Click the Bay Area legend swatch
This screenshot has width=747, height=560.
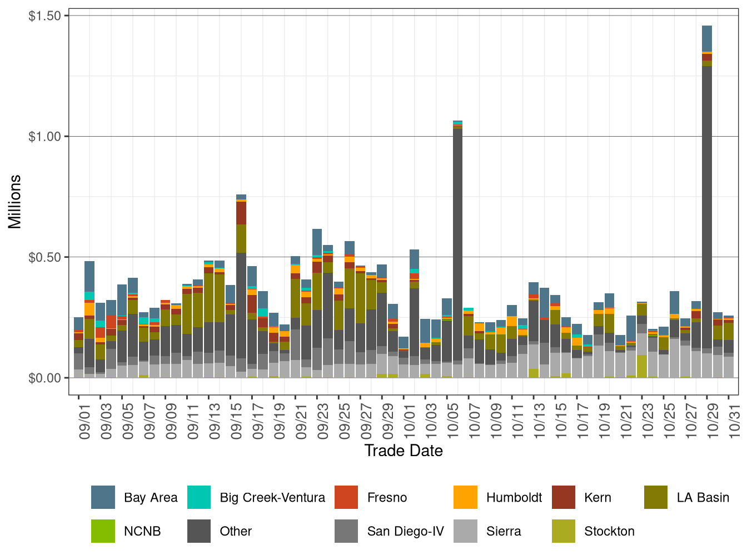(103, 498)
